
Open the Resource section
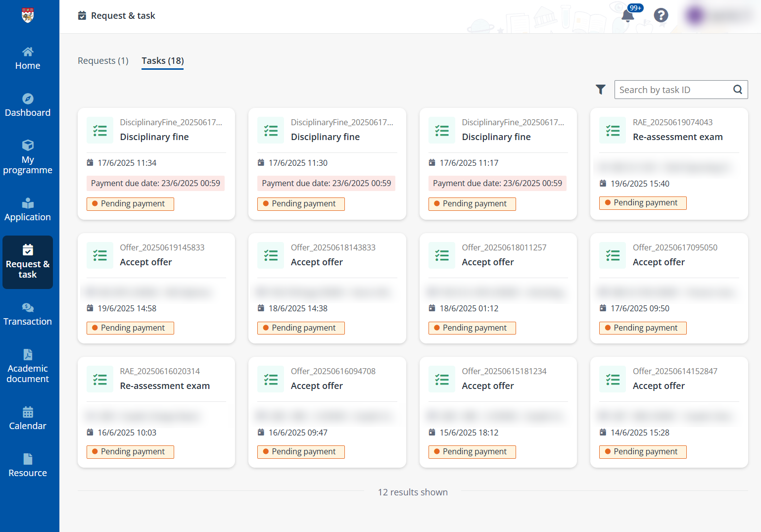click(28, 465)
